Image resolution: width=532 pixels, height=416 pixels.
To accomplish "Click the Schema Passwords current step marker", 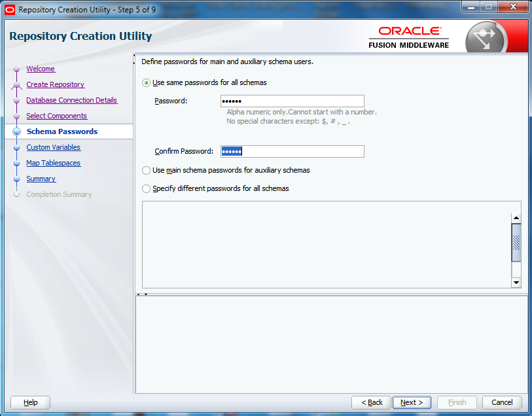I will (x=16, y=131).
